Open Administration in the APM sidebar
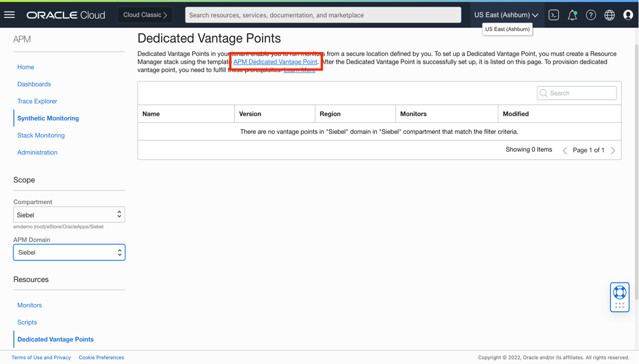 (x=37, y=153)
